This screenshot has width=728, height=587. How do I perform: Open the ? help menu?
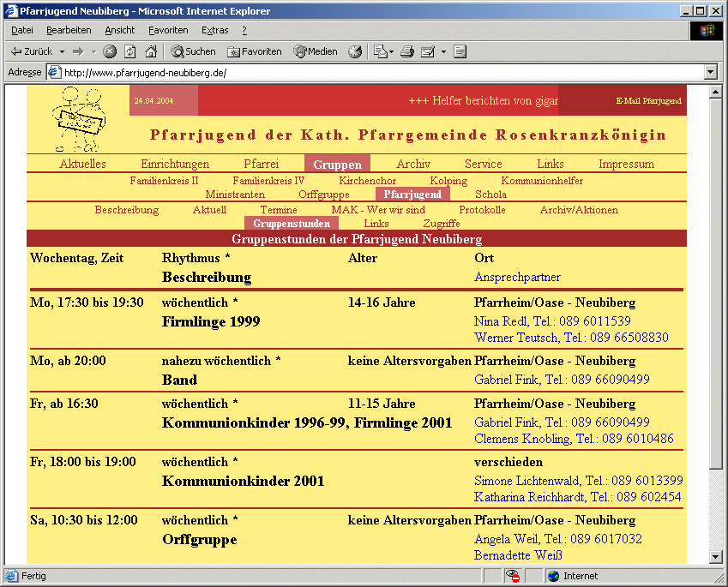coord(244,30)
